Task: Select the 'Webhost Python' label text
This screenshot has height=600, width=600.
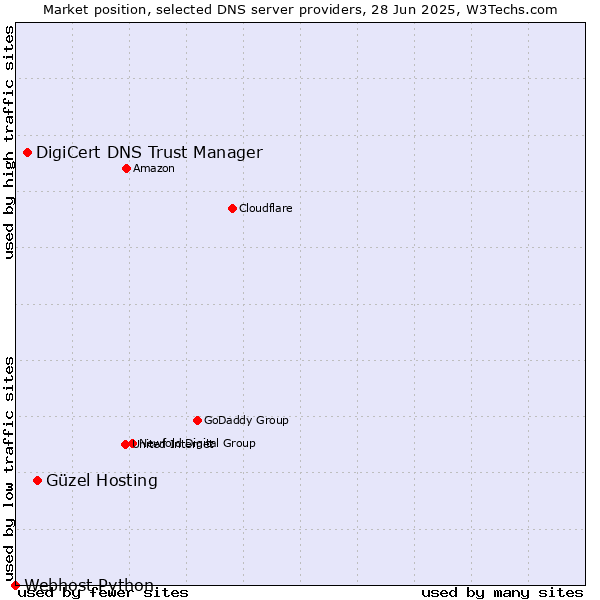Action: (89, 585)
